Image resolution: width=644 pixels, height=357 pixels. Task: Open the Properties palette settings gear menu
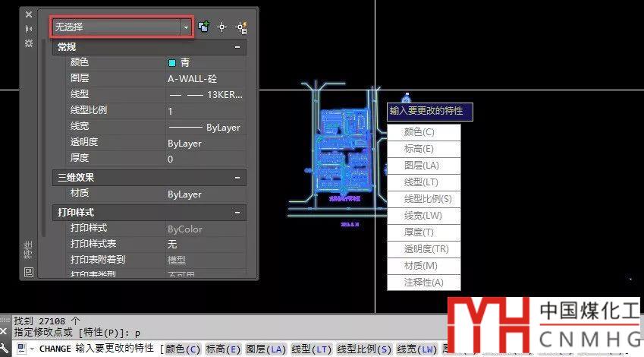pos(29,43)
